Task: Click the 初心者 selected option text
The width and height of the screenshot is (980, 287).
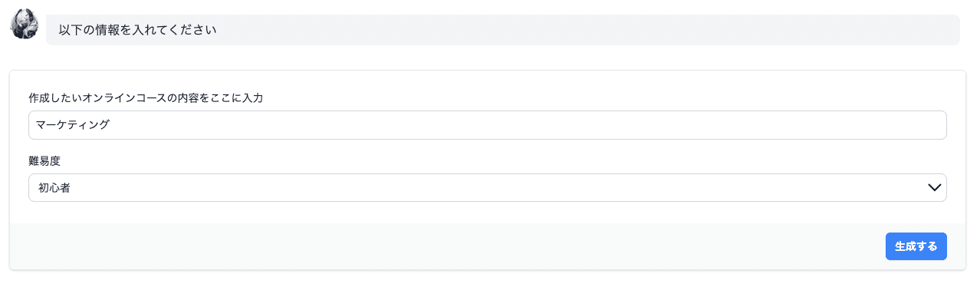Action: [54, 187]
